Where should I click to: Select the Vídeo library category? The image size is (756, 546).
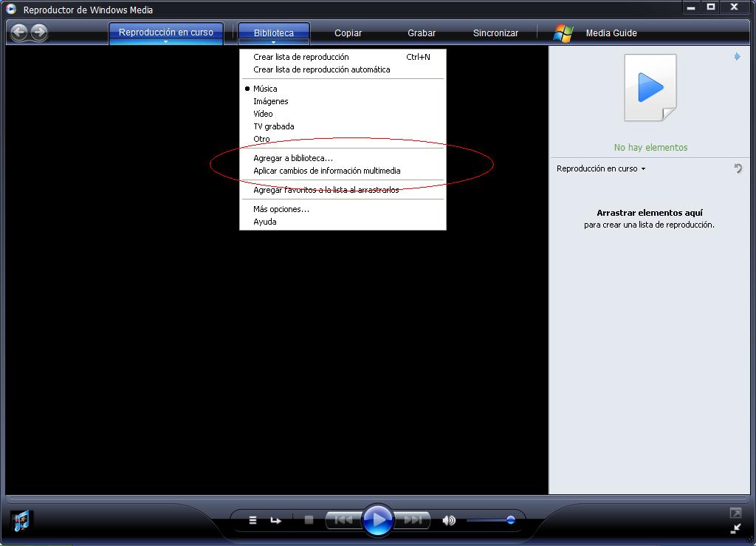click(x=343, y=114)
